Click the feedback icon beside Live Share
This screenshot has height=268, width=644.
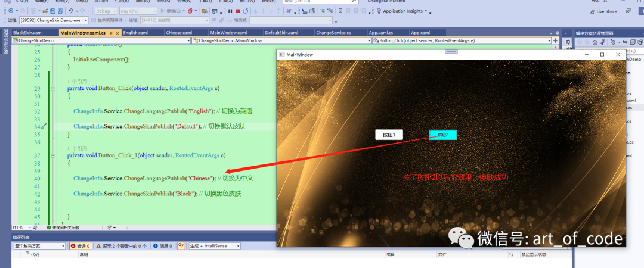pyautogui.click(x=629, y=11)
